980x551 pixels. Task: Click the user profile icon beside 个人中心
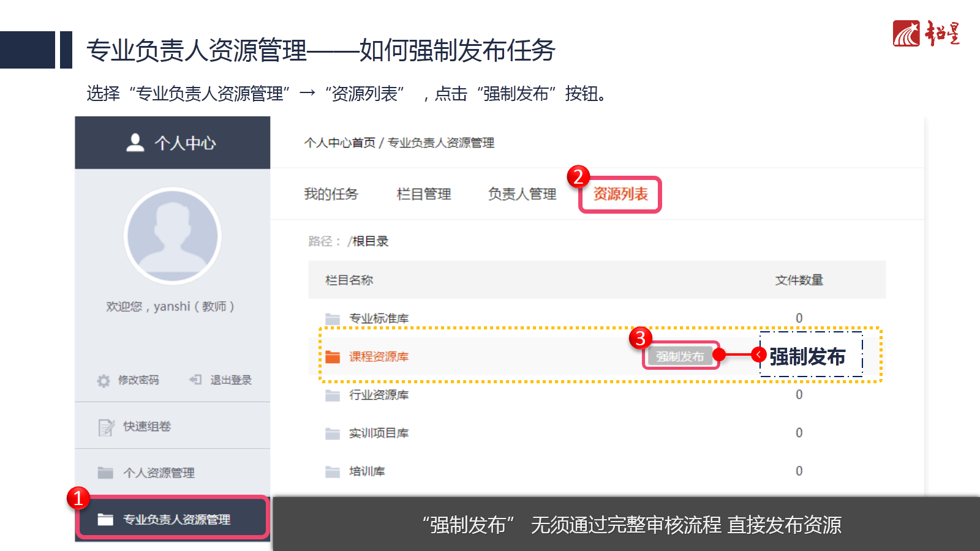point(135,143)
